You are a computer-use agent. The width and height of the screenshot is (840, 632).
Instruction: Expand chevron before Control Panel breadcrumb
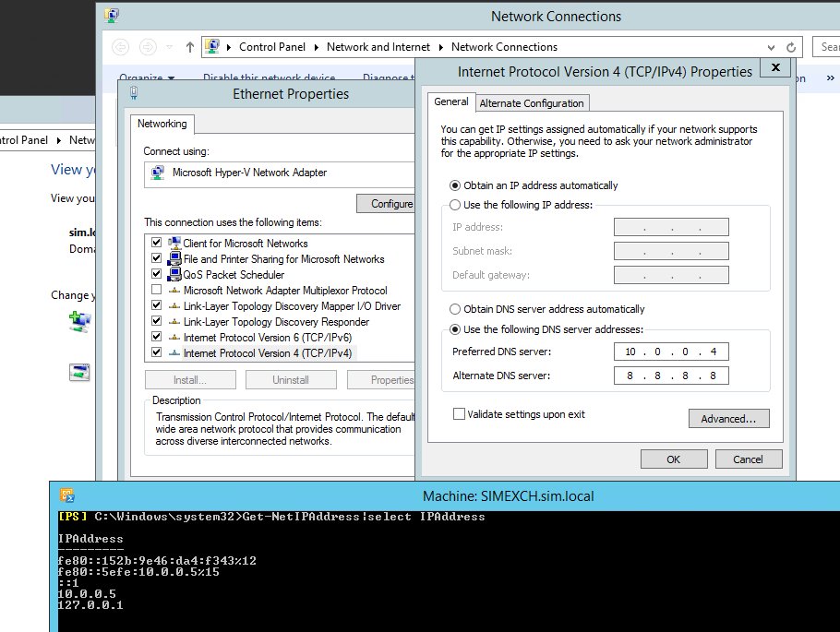click(x=229, y=47)
